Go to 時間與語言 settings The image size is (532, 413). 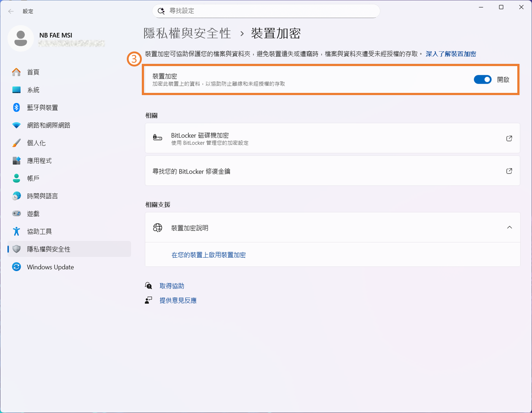click(x=42, y=196)
